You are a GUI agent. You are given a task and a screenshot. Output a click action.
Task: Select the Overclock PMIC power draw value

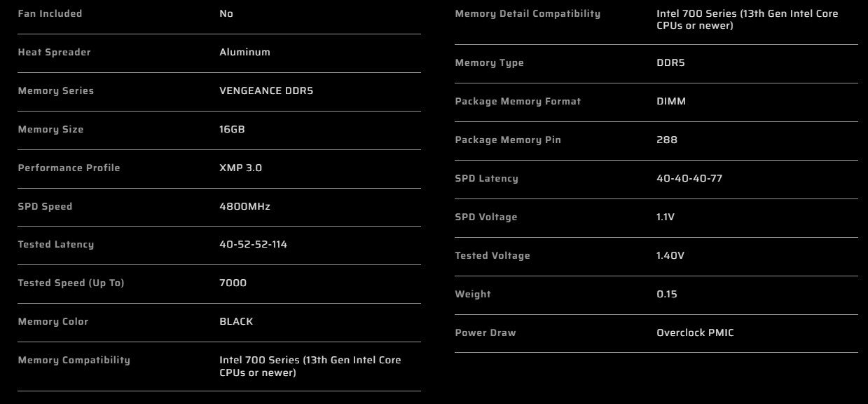(695, 333)
